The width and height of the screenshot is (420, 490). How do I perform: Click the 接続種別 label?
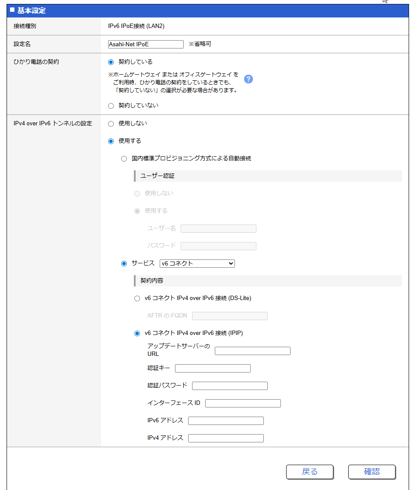click(x=25, y=26)
